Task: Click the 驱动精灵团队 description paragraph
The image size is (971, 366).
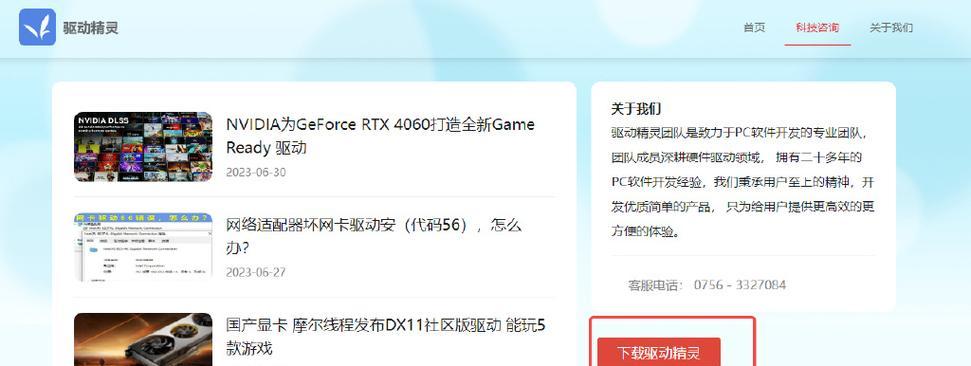Action: (x=742, y=183)
